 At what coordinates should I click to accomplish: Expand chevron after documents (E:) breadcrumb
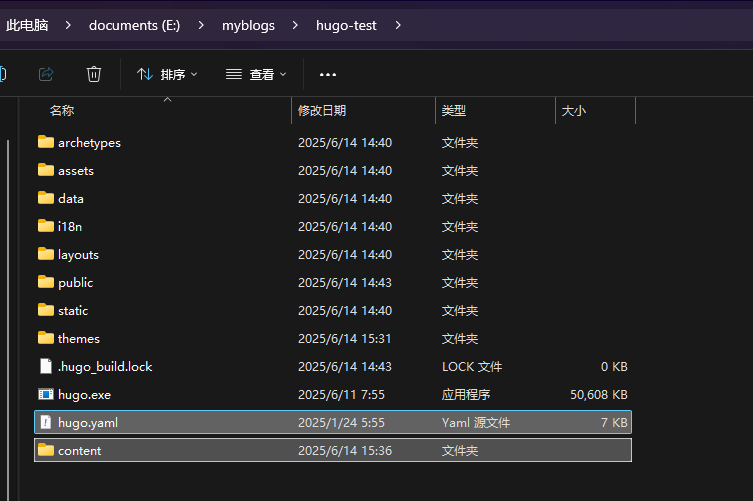pos(201,25)
